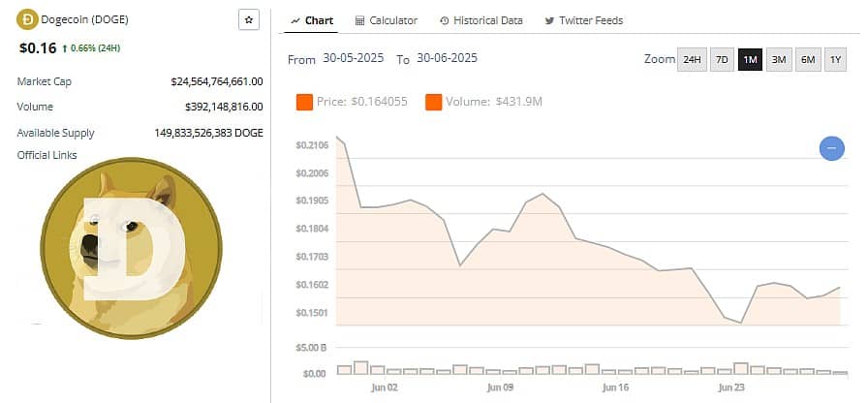Toggle the Volume series legend swatch
The height and width of the screenshot is (403, 868).
[x=433, y=102]
